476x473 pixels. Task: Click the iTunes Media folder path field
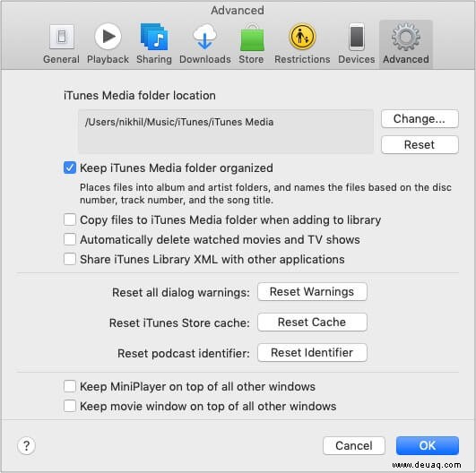tap(226, 132)
